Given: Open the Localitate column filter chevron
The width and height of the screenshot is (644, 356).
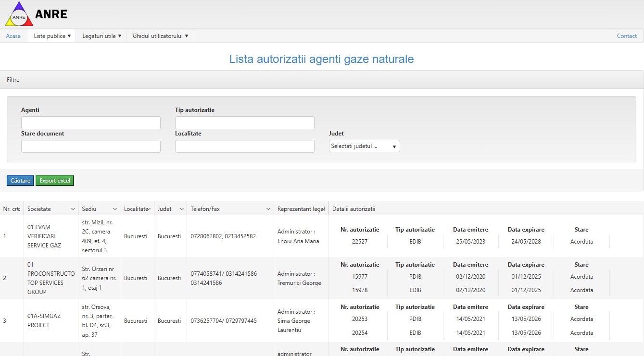Looking at the screenshot, I should tap(150, 209).
